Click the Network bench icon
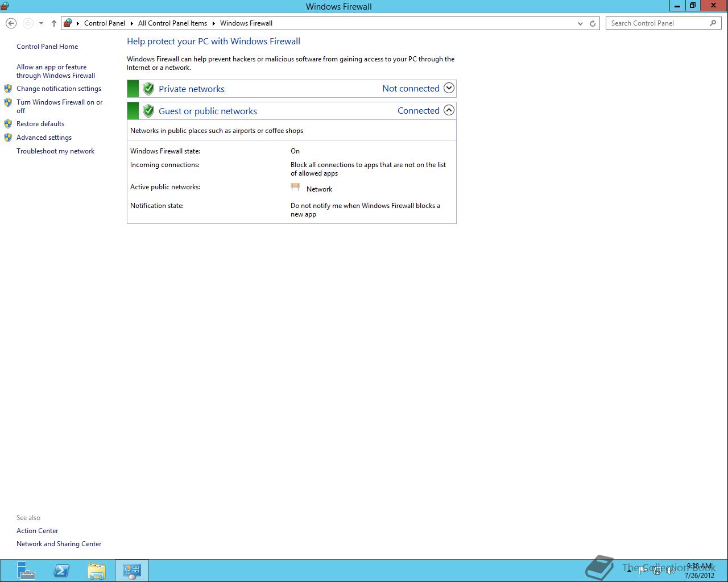This screenshot has width=728, height=582. tap(295, 187)
